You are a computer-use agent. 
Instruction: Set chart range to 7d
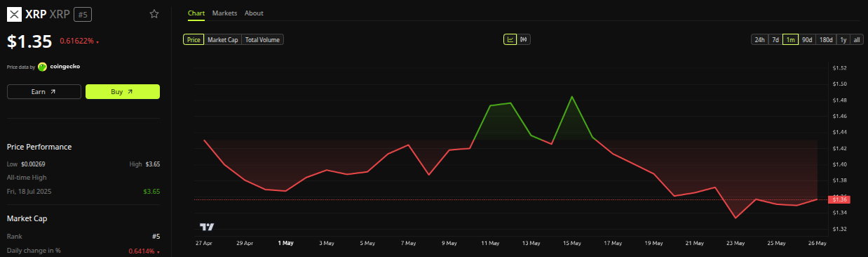775,39
